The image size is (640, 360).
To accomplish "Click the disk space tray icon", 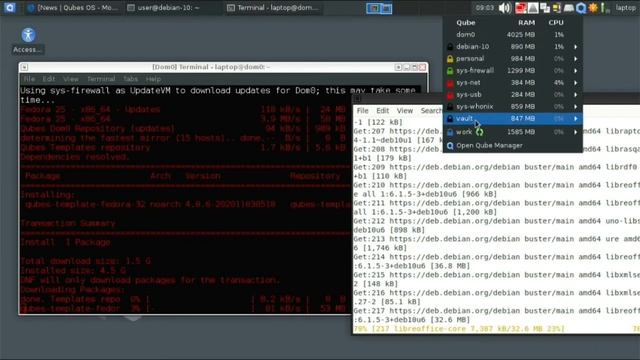I will (x=569, y=8).
